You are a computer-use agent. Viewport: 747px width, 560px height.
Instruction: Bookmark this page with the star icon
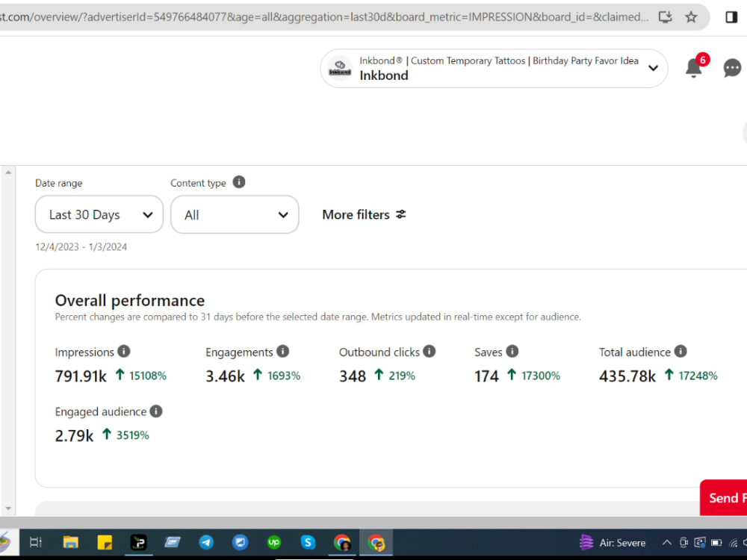click(x=691, y=17)
